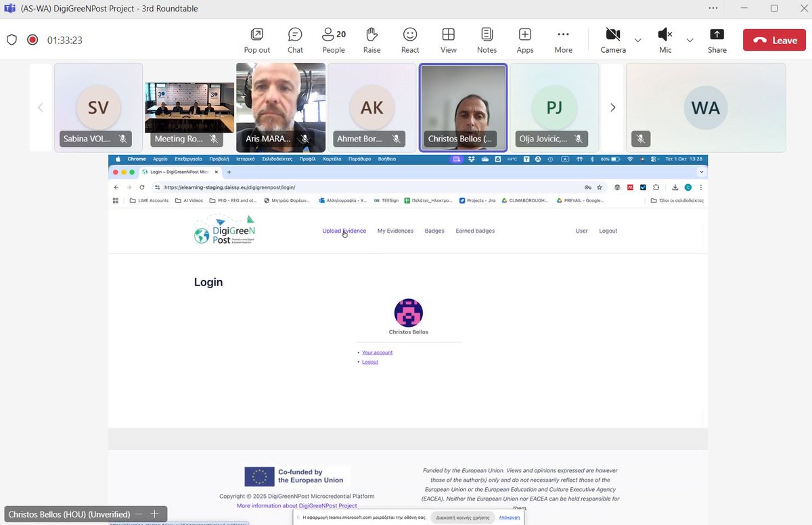Select the Meeting Room video tile

pyautogui.click(x=189, y=108)
